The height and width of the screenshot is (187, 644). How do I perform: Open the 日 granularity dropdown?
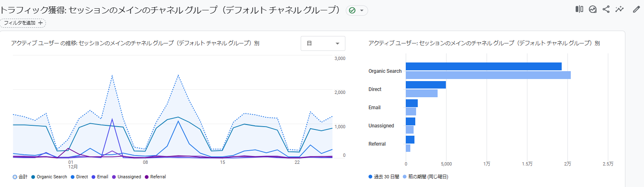(x=323, y=43)
